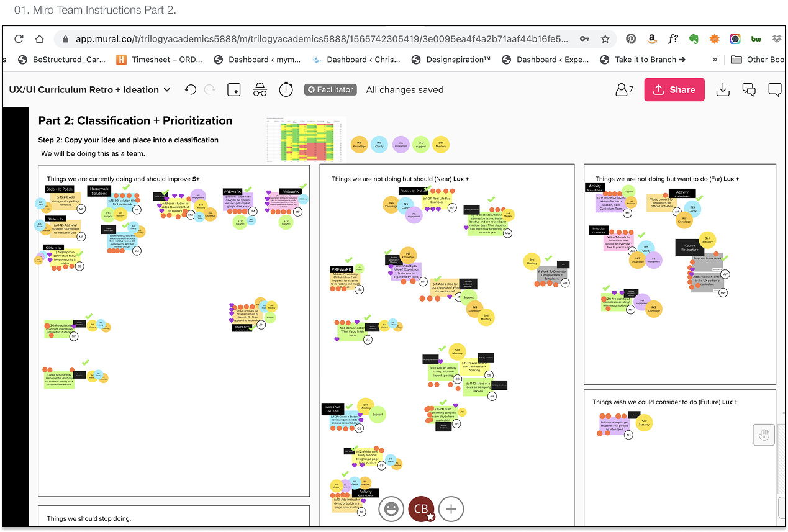The width and height of the screenshot is (788, 532).
Task: Select the black Course Restructure label
Action: point(690,247)
